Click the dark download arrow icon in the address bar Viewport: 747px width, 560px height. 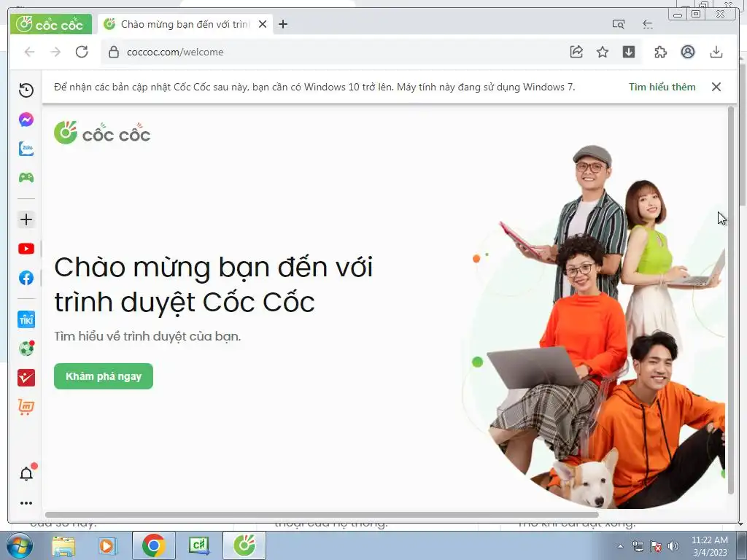[629, 52]
